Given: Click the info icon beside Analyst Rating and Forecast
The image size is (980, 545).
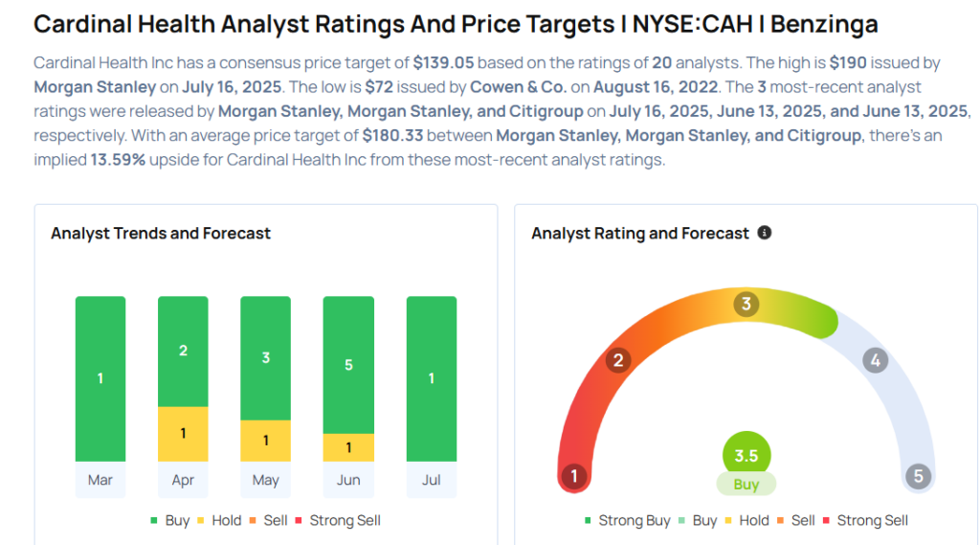Looking at the screenshot, I should coord(765,233).
